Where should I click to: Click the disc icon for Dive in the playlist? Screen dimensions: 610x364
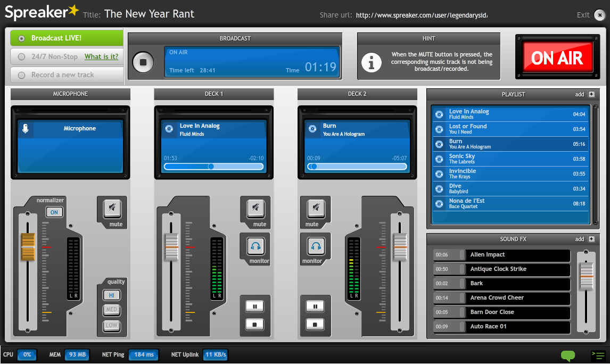439,189
